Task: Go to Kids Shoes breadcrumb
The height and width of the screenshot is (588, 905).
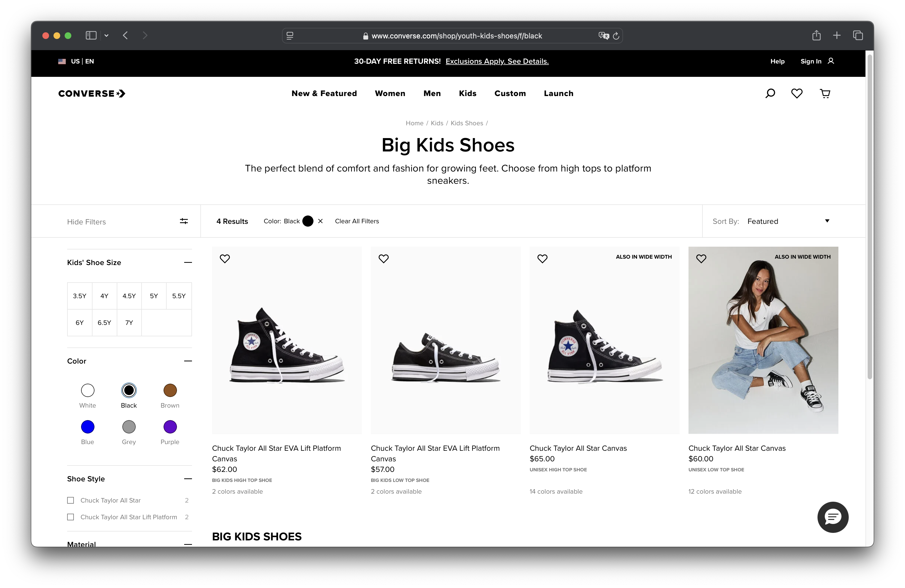Action: point(466,123)
